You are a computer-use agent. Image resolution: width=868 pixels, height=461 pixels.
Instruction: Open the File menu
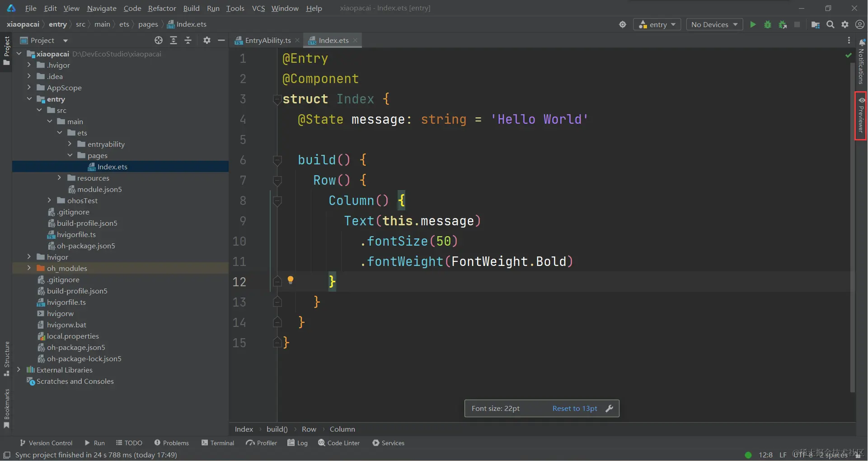pos(31,8)
